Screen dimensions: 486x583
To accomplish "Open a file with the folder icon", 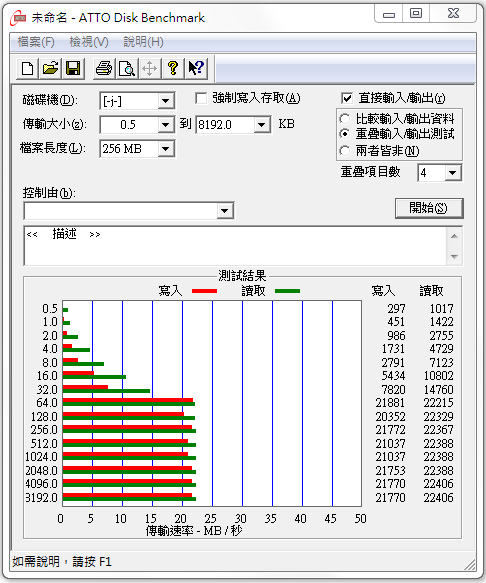I will (x=50, y=68).
